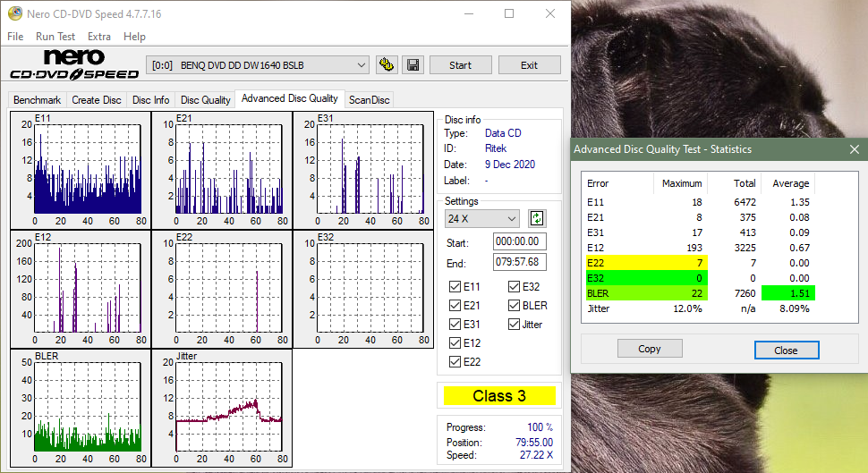This screenshot has width=868, height=473.
Task: Switch to the ScanDisc tab
Action: click(370, 100)
